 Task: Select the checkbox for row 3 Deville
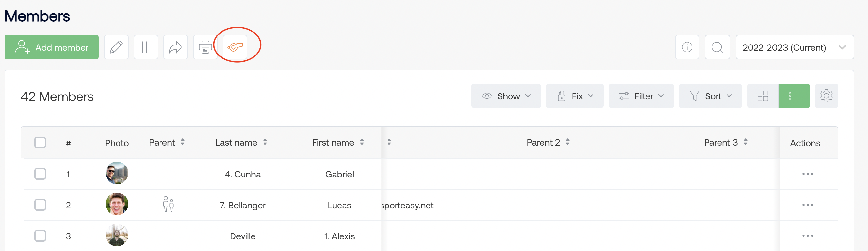pos(40,236)
